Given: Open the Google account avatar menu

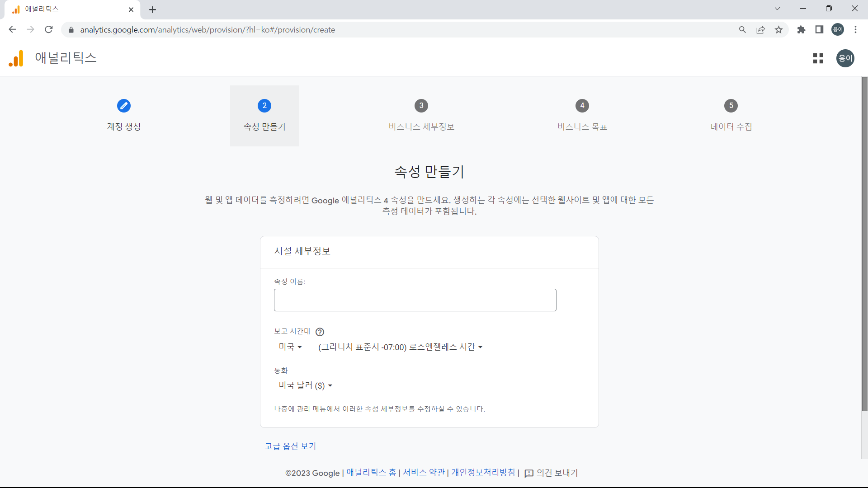Looking at the screenshot, I should (x=845, y=58).
